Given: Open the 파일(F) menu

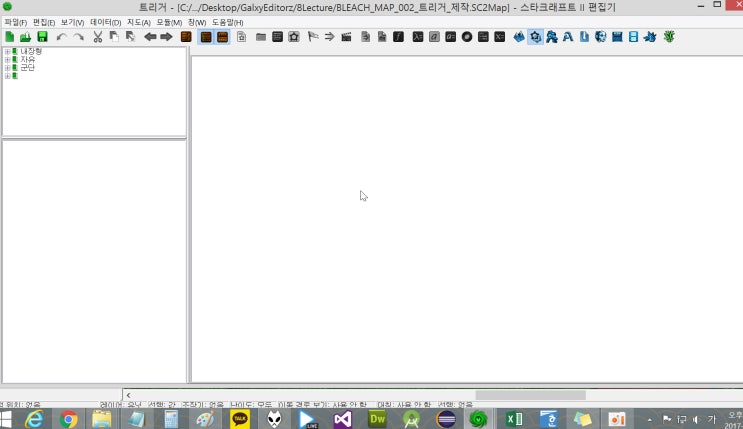Looking at the screenshot, I should (x=16, y=22).
